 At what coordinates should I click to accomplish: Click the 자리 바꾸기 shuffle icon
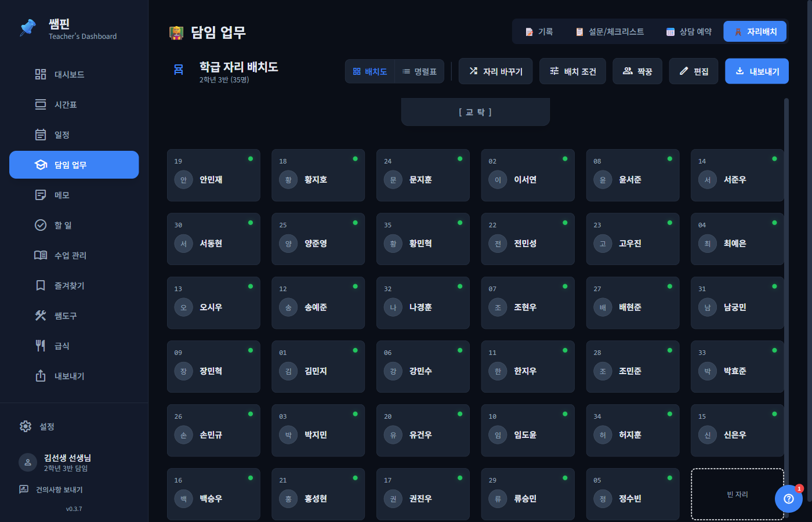coord(474,71)
